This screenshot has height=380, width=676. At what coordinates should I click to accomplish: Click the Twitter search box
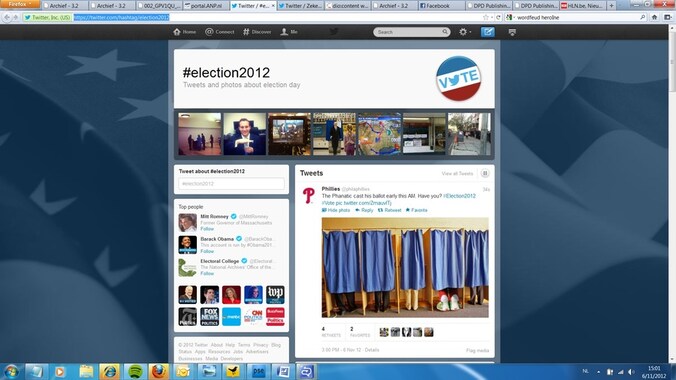point(407,32)
